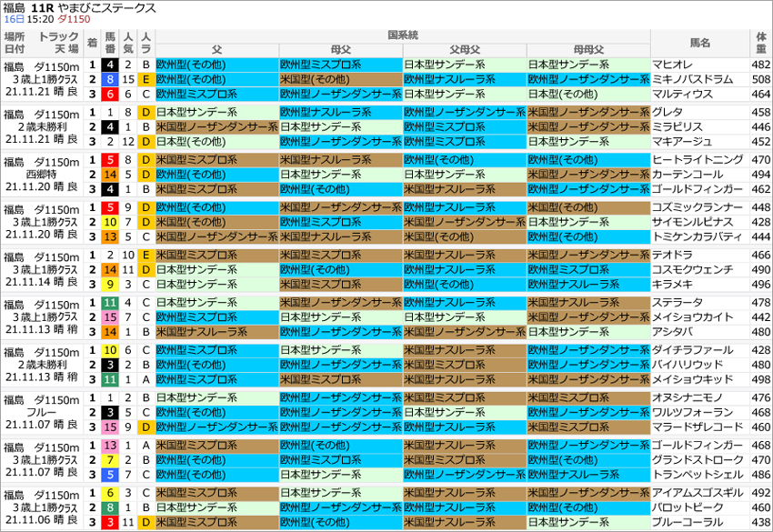Click horse name テオドラ
Viewport: 773px width, 532px height.
[x=672, y=255]
